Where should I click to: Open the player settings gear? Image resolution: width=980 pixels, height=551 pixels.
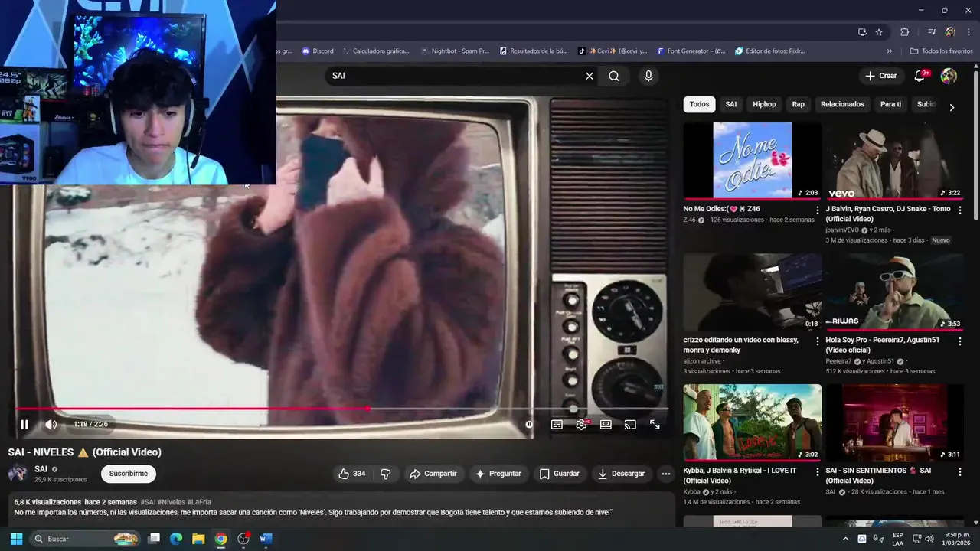pyautogui.click(x=581, y=424)
